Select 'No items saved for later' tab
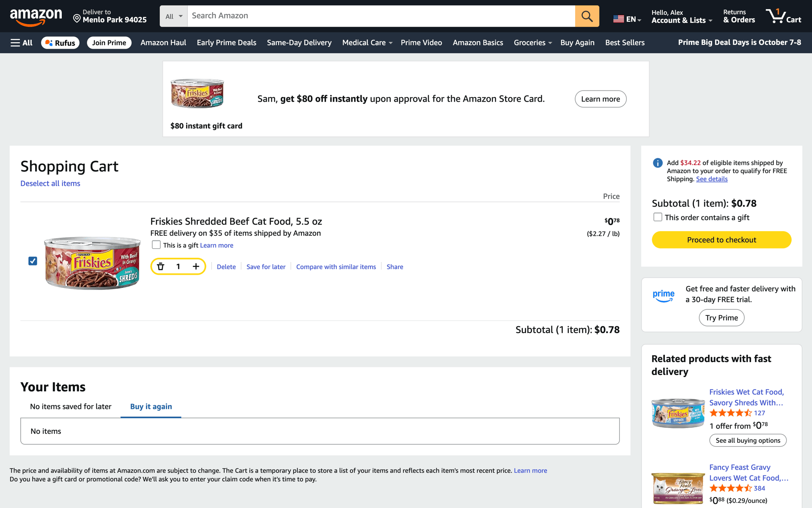Image resolution: width=812 pixels, height=508 pixels. coord(71,406)
